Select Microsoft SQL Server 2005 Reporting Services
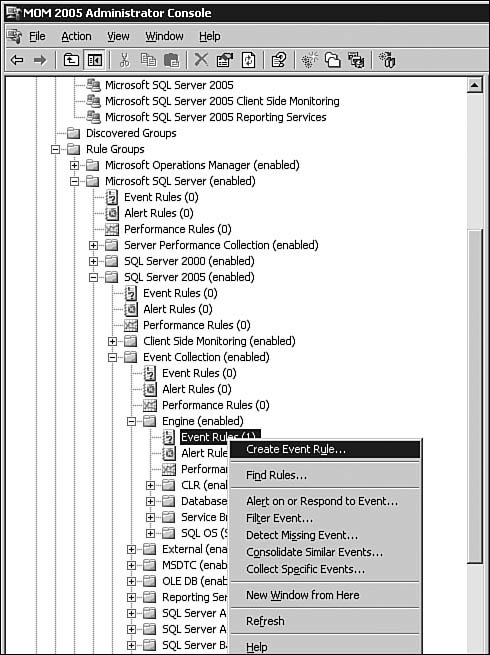Viewport: 490px width, 655px height. click(216, 117)
